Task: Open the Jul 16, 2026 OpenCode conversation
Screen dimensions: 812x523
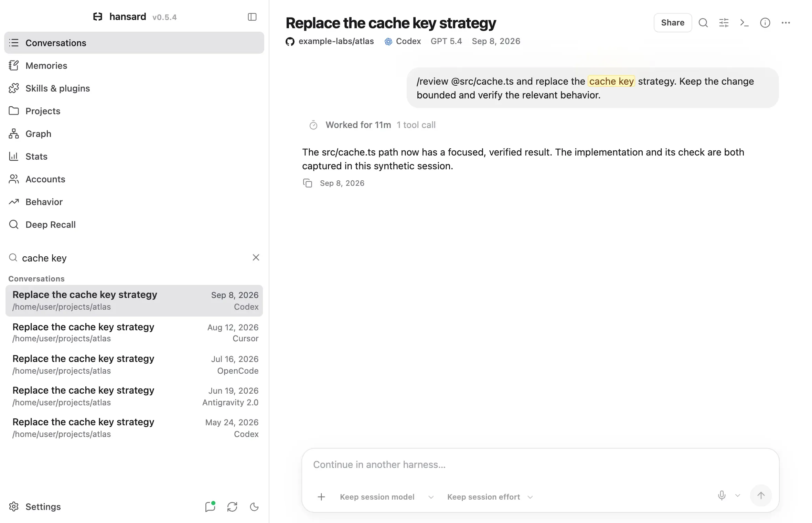Action: click(134, 364)
